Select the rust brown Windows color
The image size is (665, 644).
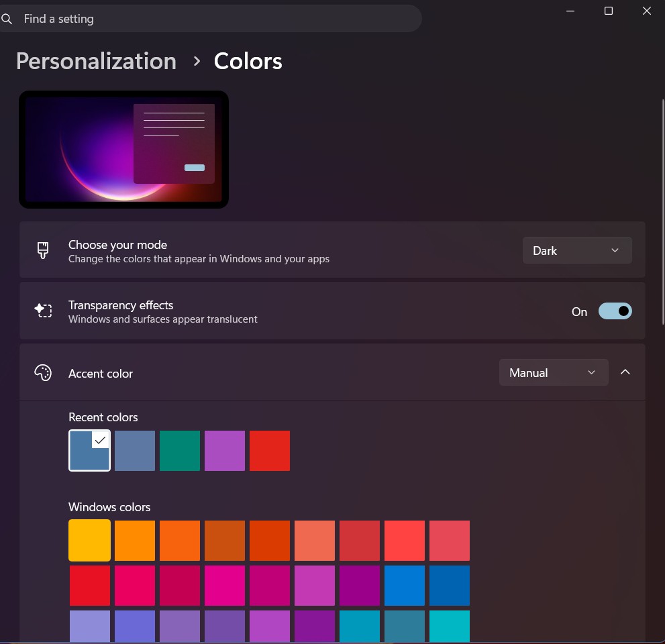(225, 541)
